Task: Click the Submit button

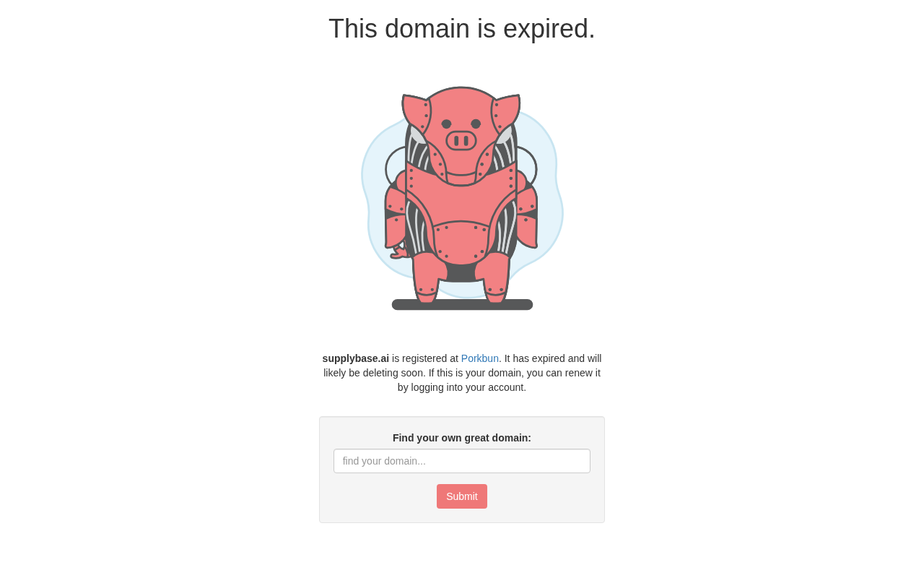Action: point(462,496)
